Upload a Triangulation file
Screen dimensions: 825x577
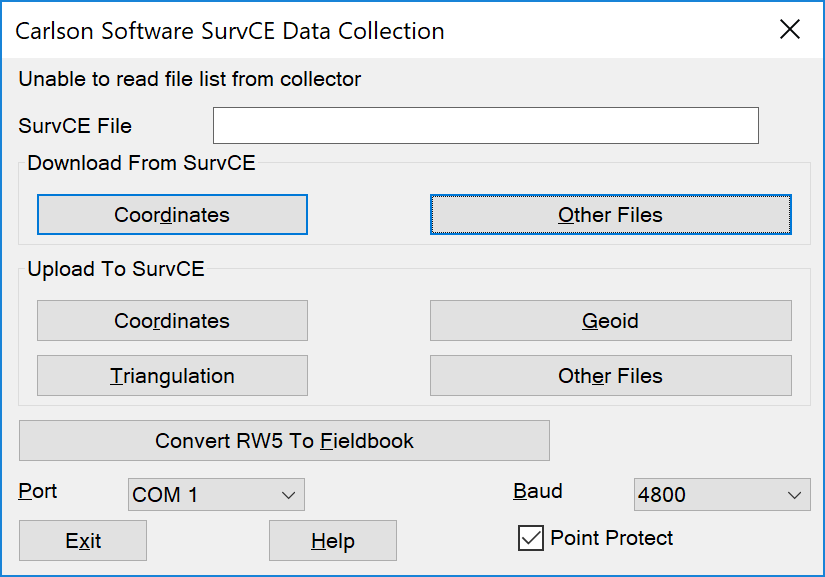click(172, 376)
